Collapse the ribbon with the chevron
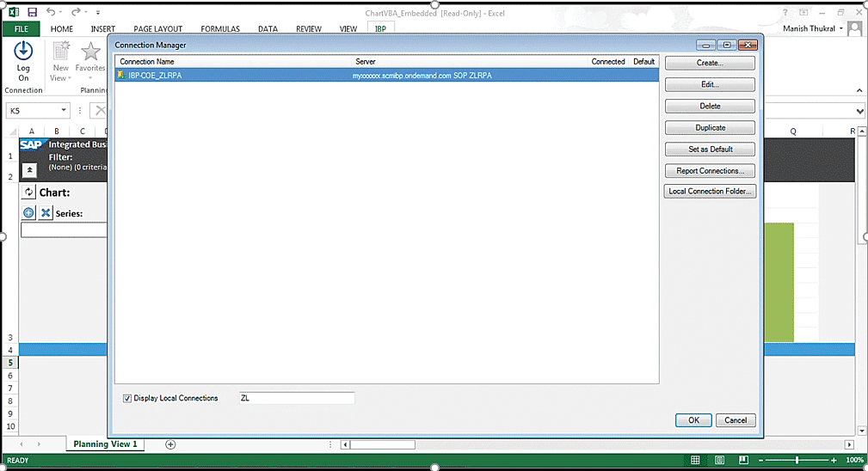 point(859,90)
